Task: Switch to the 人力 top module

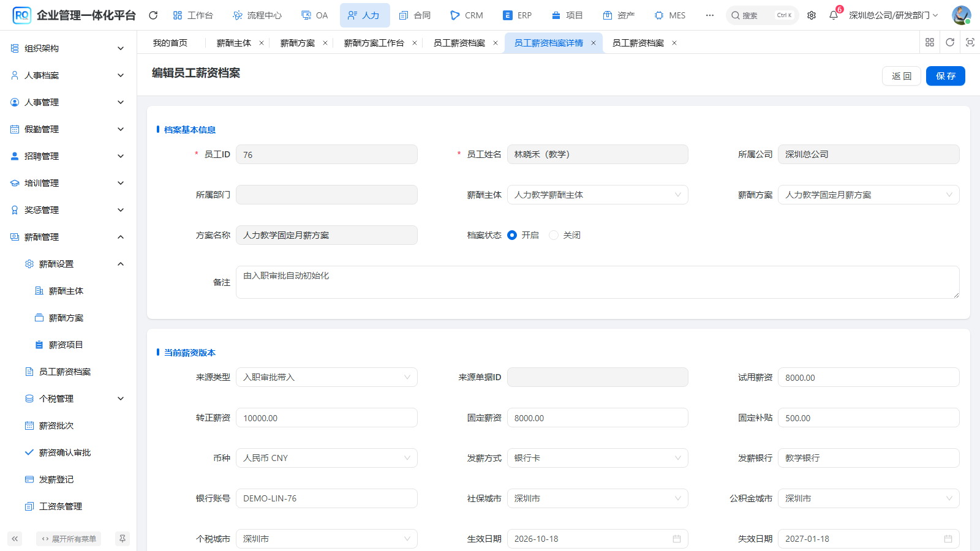Action: click(364, 15)
